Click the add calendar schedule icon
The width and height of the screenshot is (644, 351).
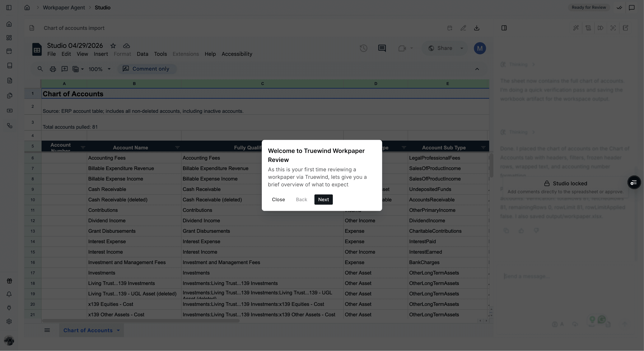pos(450,28)
